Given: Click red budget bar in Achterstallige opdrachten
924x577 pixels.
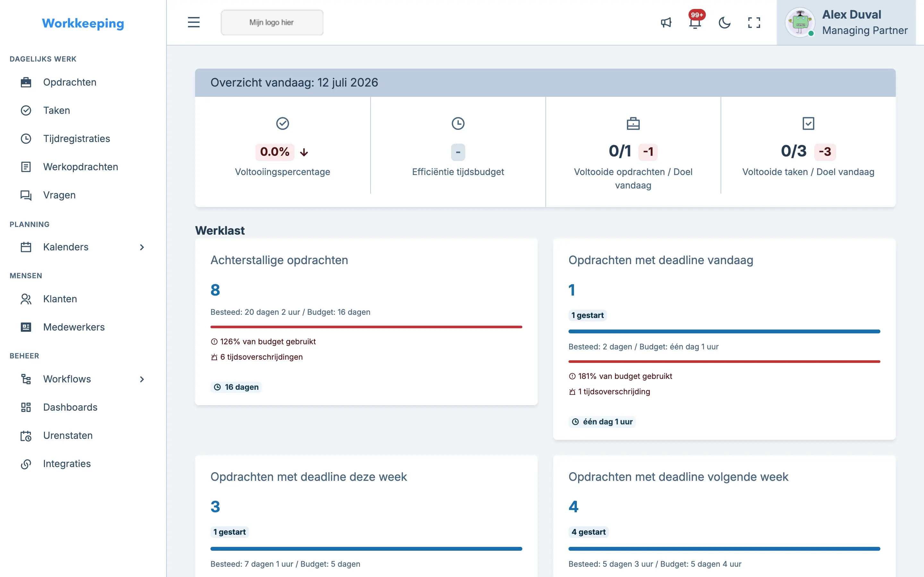Looking at the screenshot, I should pos(366,327).
